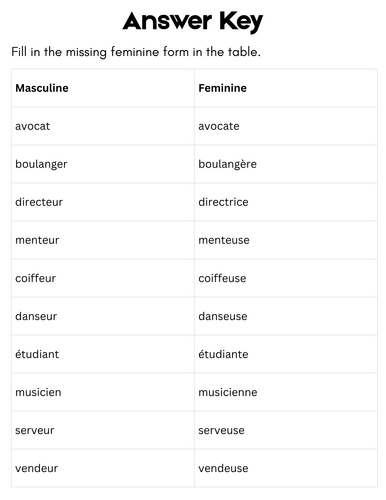Click the boulanger table cell
Viewport: 386px width, 500px height.
(103, 164)
